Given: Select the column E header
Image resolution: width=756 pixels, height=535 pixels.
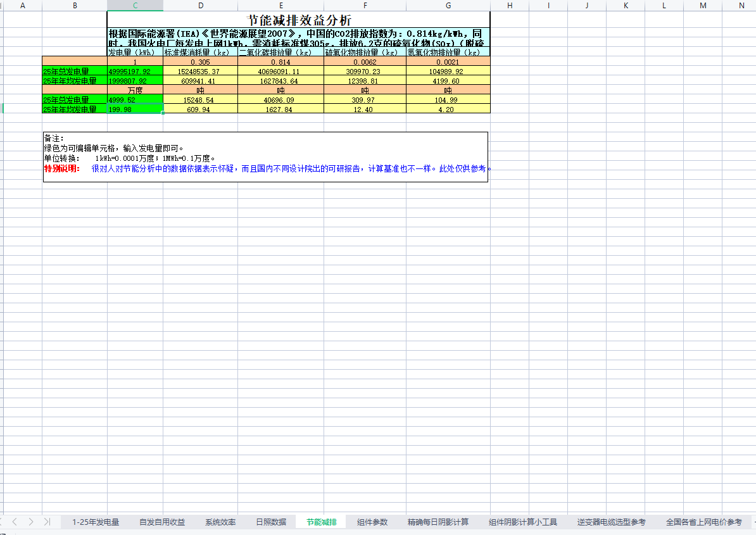Looking at the screenshot, I should [281, 5].
